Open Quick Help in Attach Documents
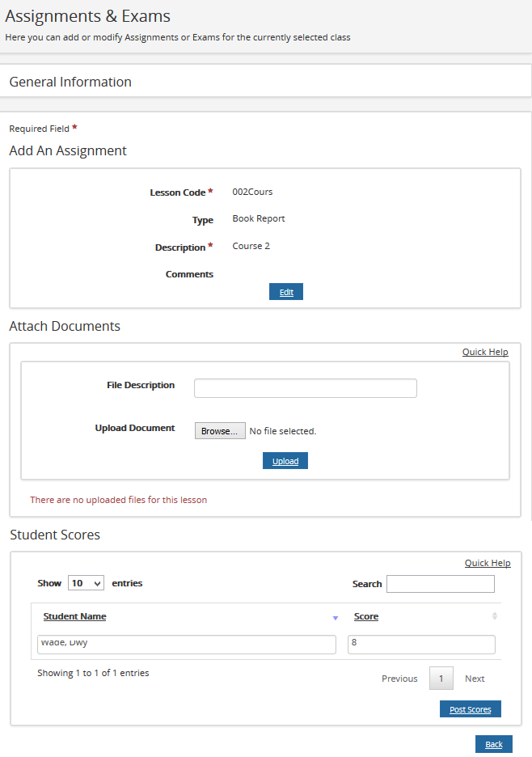This screenshot has width=532, height=757. [485, 352]
